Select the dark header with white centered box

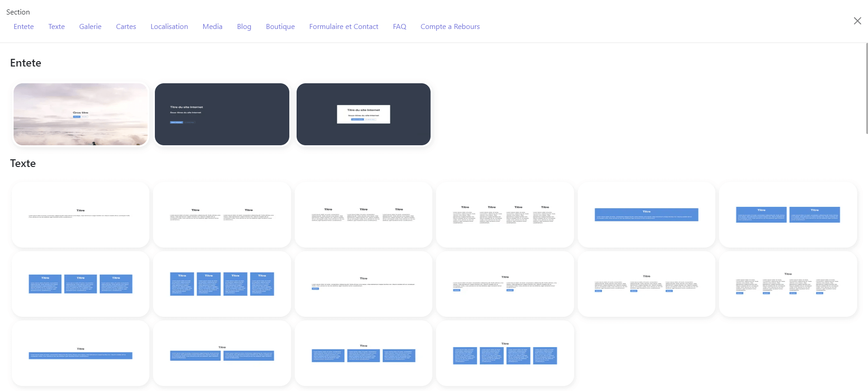tap(364, 114)
